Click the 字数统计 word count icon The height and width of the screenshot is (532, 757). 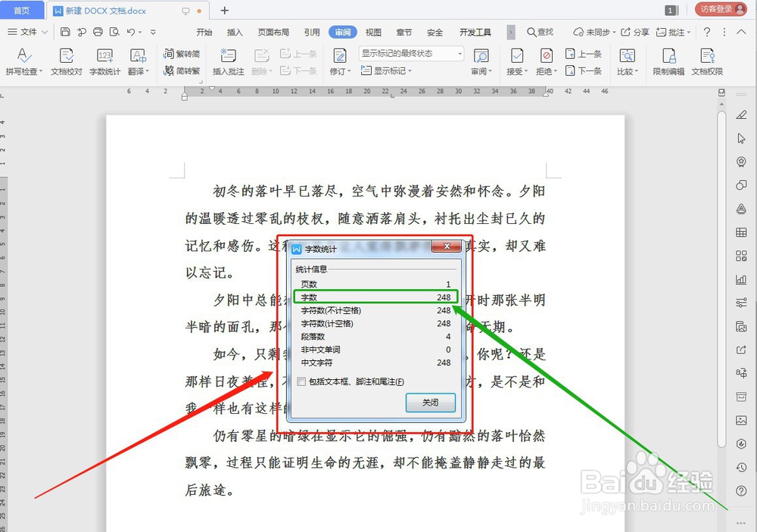(x=106, y=61)
